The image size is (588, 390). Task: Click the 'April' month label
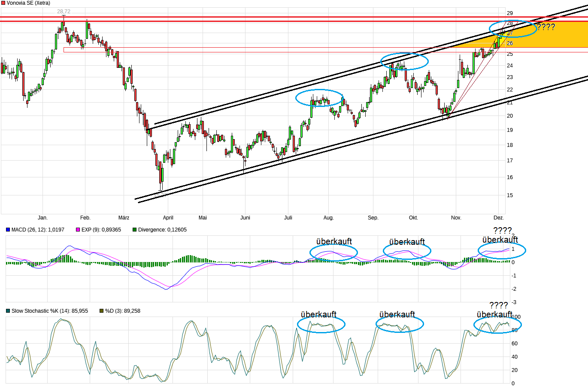pos(168,218)
